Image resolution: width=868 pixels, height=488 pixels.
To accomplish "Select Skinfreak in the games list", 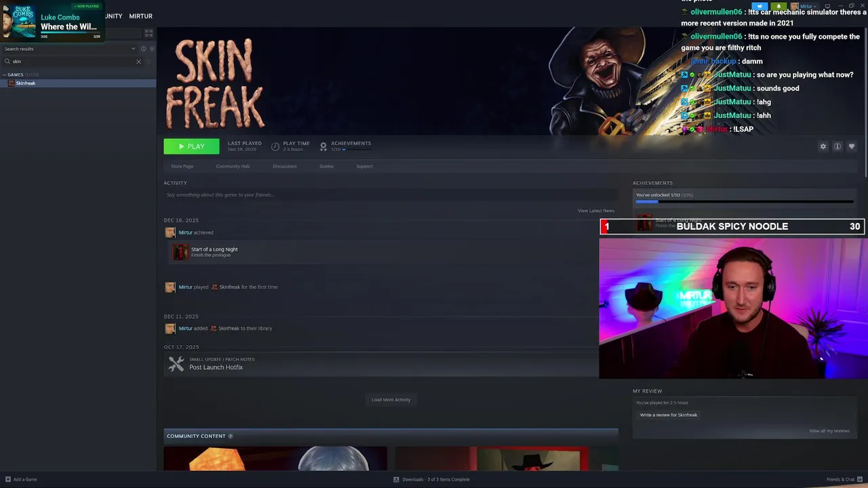I will (78, 83).
